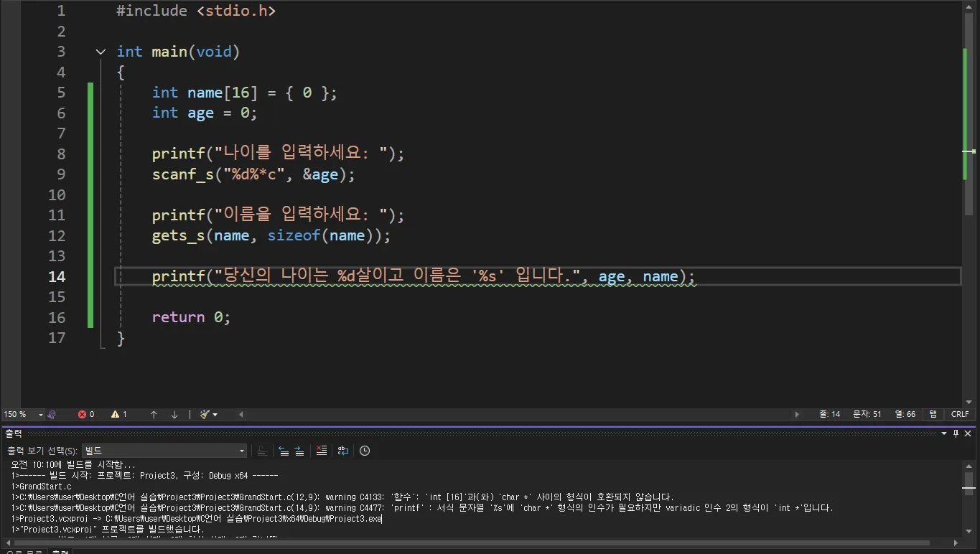This screenshot has height=554, width=980.
Task: Click the printf 이름을 입력하세요 line
Action: tap(279, 215)
